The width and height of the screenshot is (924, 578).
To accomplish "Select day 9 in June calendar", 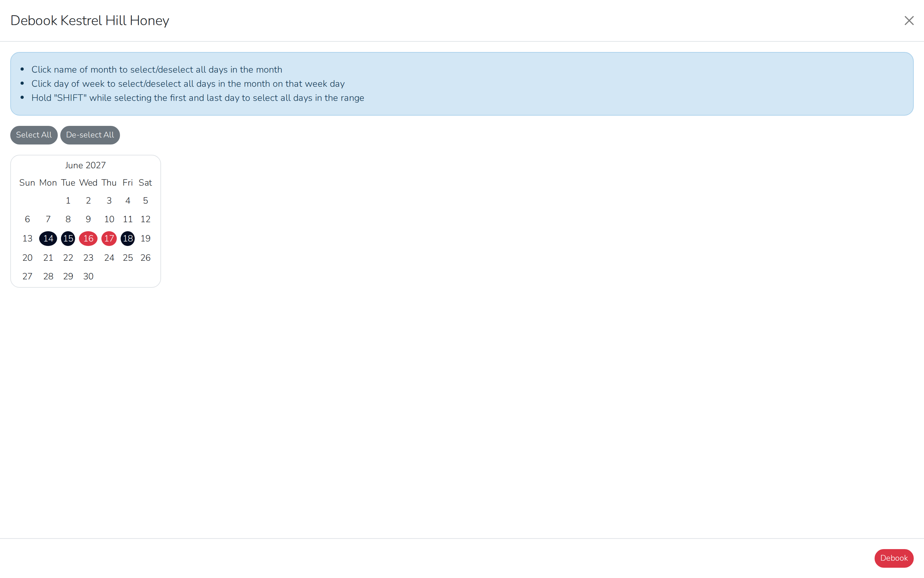I will coord(88,219).
